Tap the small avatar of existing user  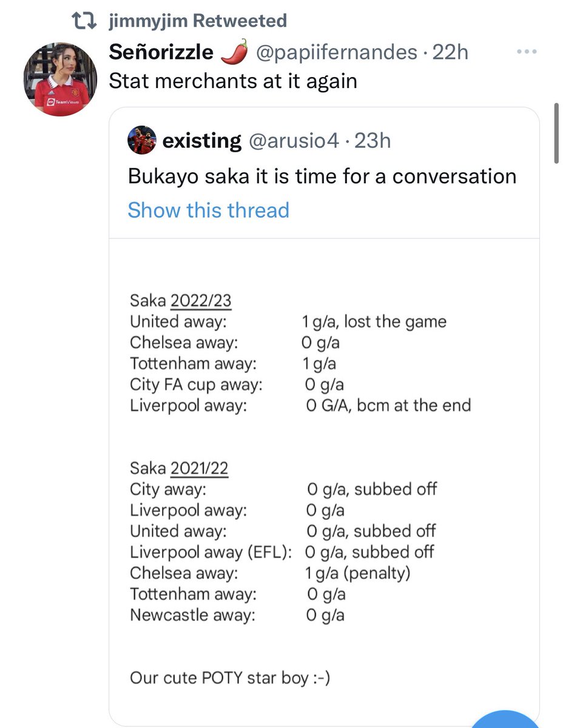tap(142, 141)
